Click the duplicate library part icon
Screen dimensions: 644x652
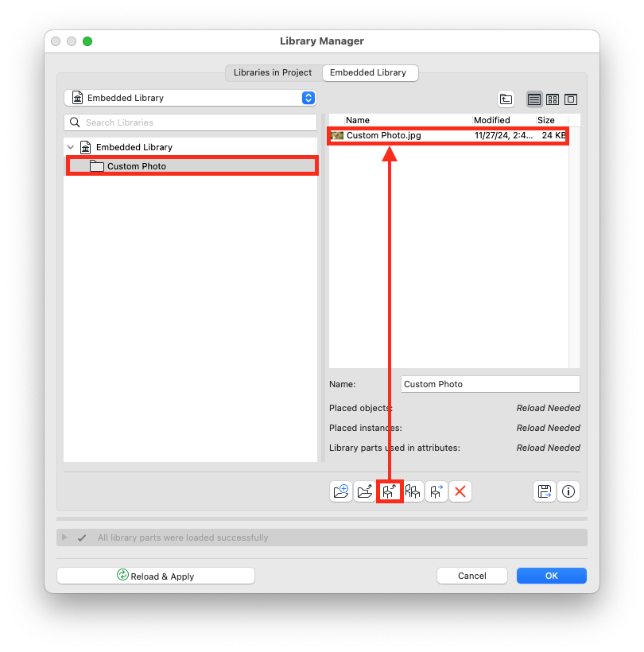point(413,491)
